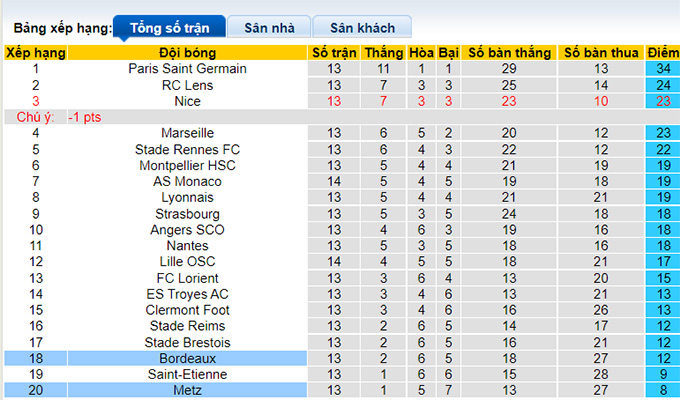This screenshot has height=400, width=680.
Task: Click the Xếp hạng column header
Action: (x=36, y=52)
